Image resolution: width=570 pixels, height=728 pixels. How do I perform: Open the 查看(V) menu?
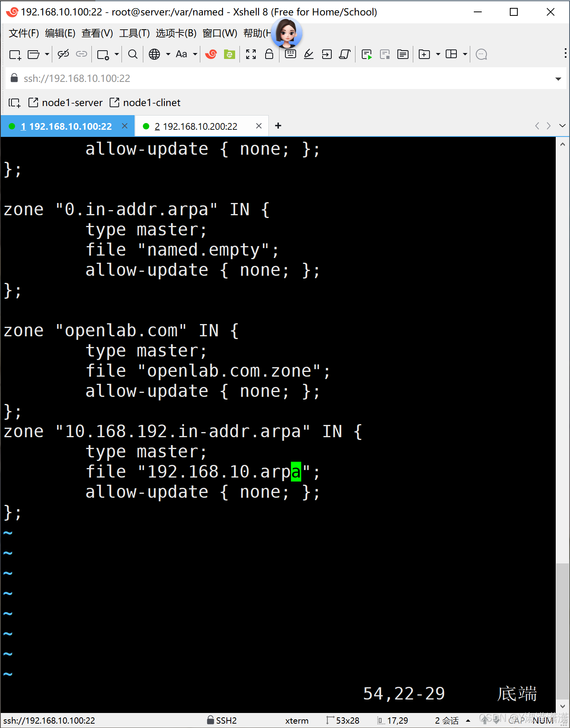[97, 33]
